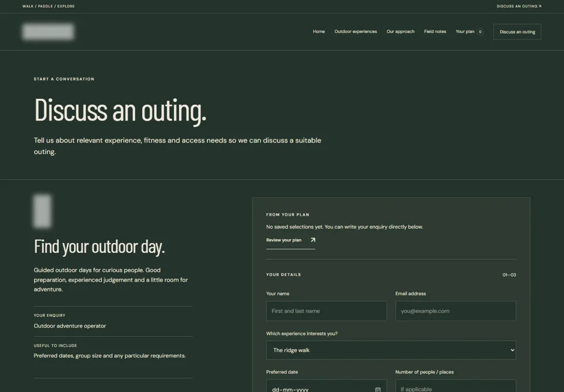Open the Outdoor experiences menu item
Image resolution: width=564 pixels, height=392 pixels.
click(x=355, y=32)
